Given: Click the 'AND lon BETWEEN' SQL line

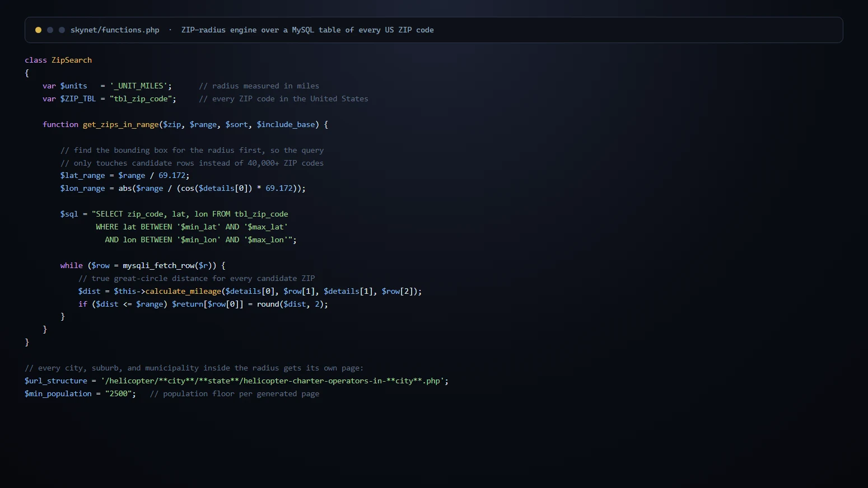Looking at the screenshot, I should (x=200, y=240).
